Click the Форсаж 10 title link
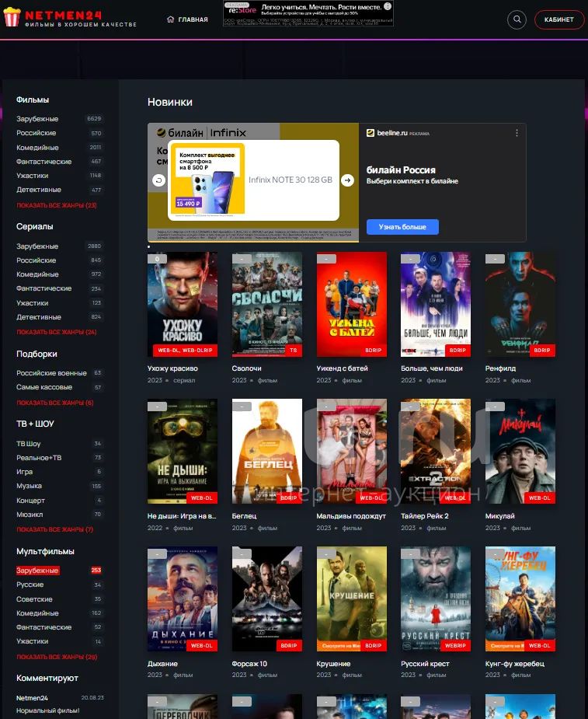Viewport: 588px width, 719px height. click(x=249, y=664)
